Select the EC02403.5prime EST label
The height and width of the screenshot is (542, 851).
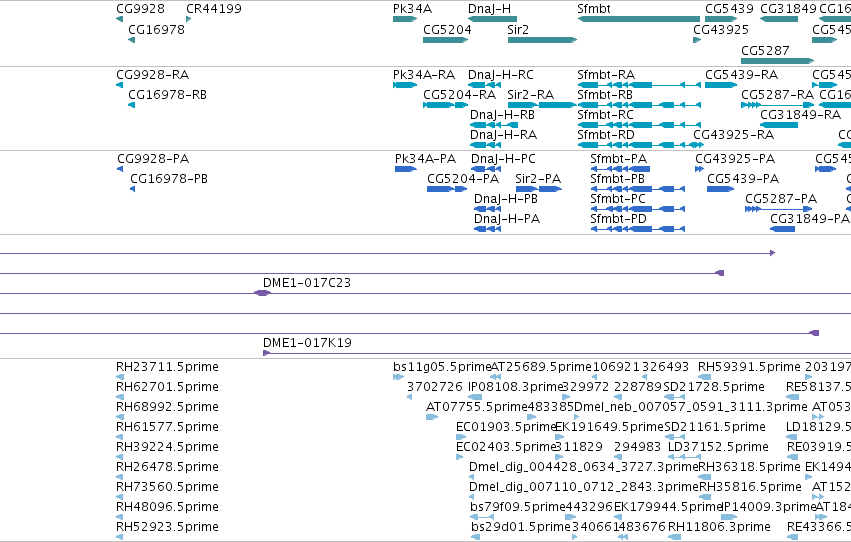coord(506,447)
